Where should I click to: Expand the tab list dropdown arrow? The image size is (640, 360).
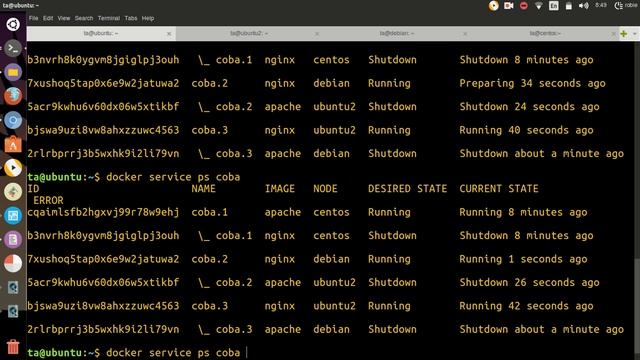(x=635, y=33)
